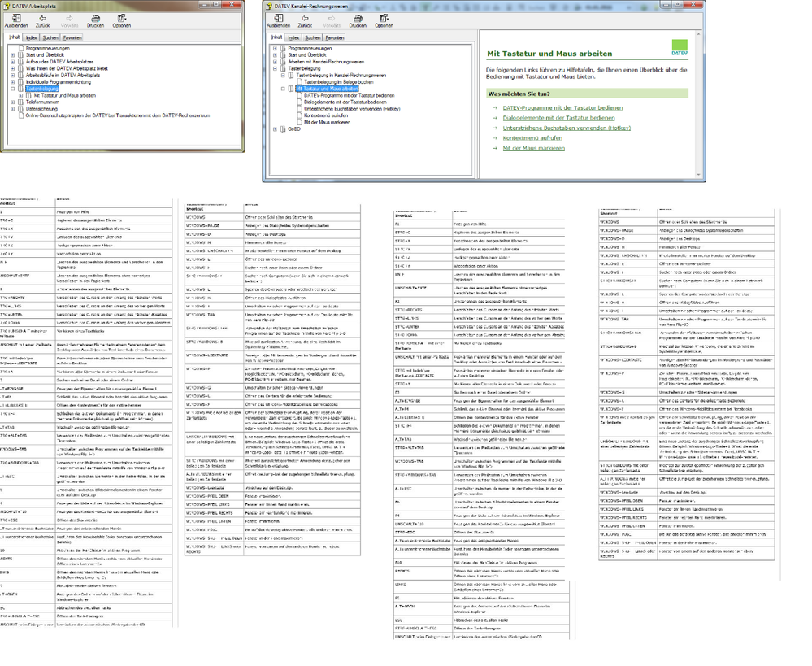Hide navigation pane via Ausblenden in DATEV Arbeitsplatz

[16, 21]
